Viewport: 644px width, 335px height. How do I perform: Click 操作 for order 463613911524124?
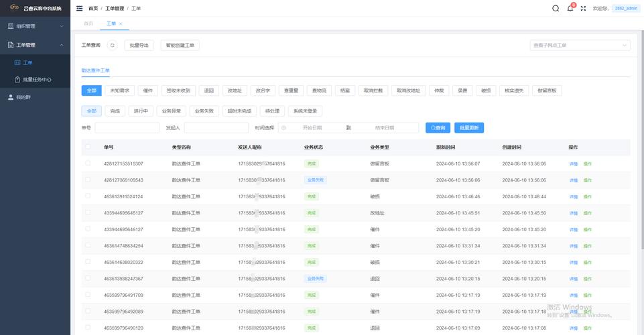tap(588, 197)
